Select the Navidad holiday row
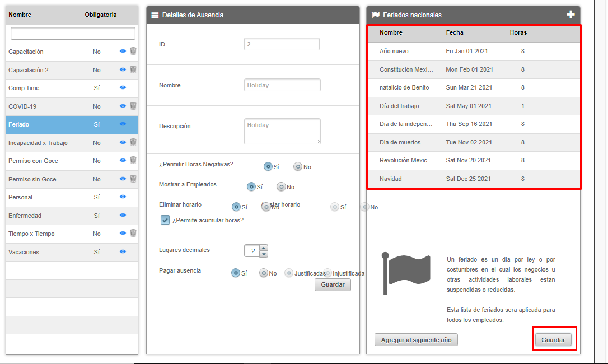Viewport: 608px width, 364px height. point(473,179)
